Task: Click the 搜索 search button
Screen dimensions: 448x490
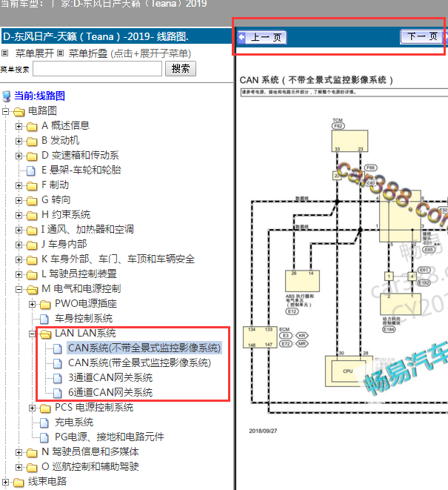Action: tap(181, 68)
